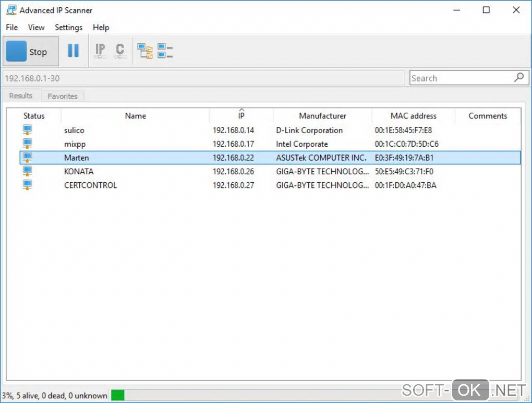Click MAC address 00:1F:D0:A0:47:BA

pos(405,185)
